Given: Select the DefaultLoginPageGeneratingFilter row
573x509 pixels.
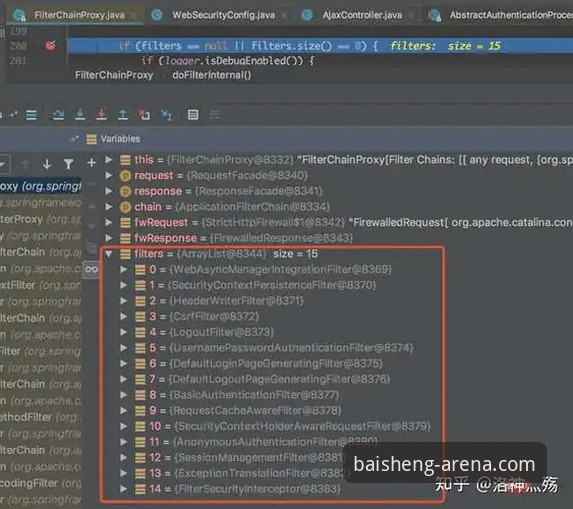Looking at the screenshot, I should tap(259, 364).
